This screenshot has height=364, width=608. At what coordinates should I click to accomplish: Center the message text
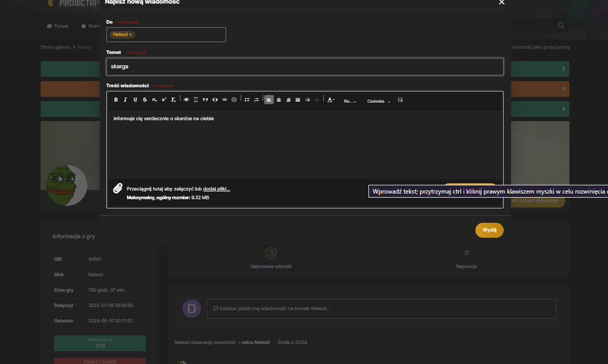(279, 100)
